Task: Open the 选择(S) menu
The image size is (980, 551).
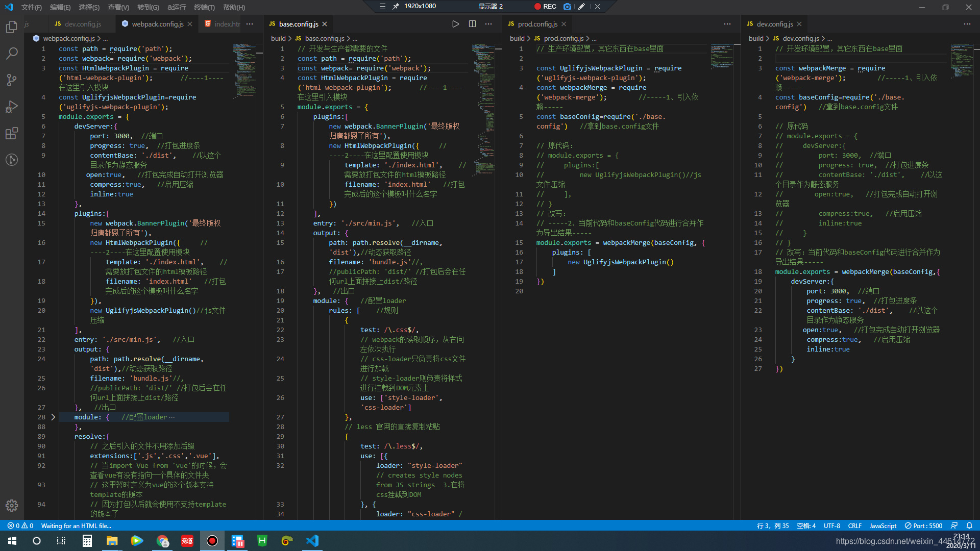Action: pos(89,7)
